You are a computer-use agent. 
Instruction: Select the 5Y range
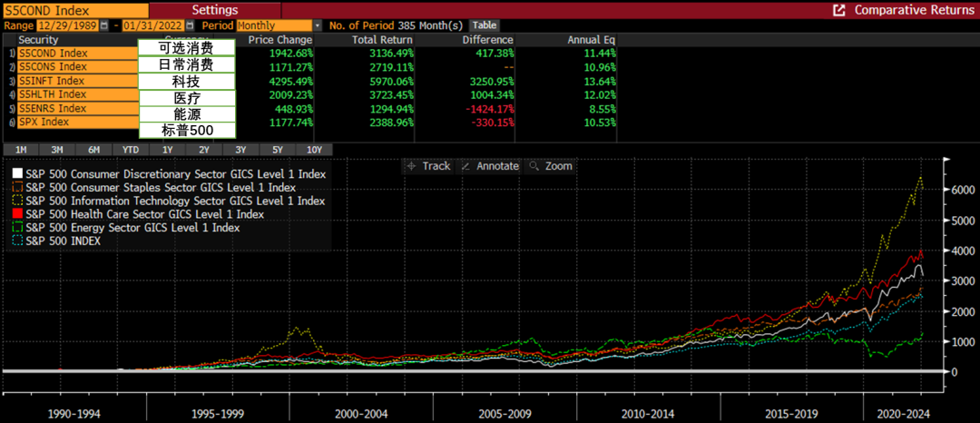click(x=278, y=150)
